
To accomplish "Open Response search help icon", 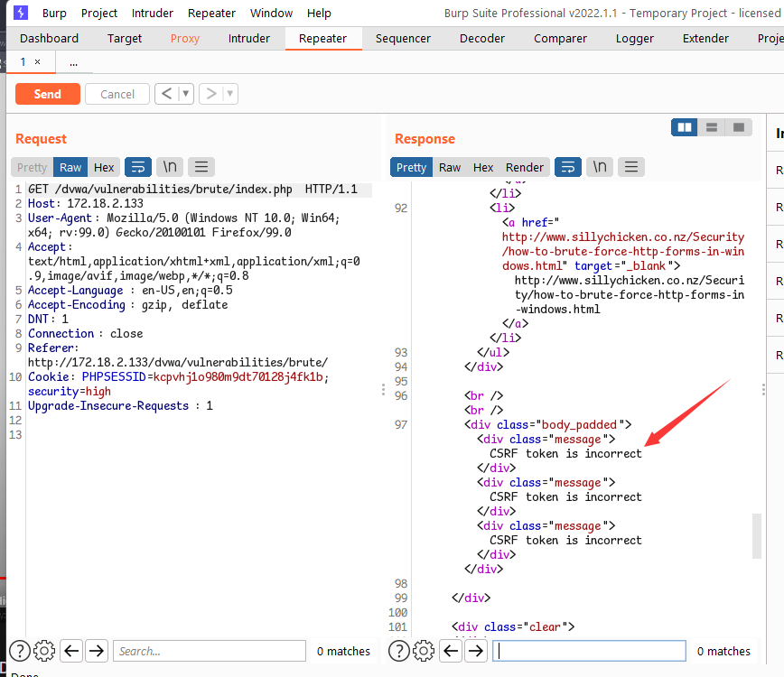I will [x=399, y=651].
